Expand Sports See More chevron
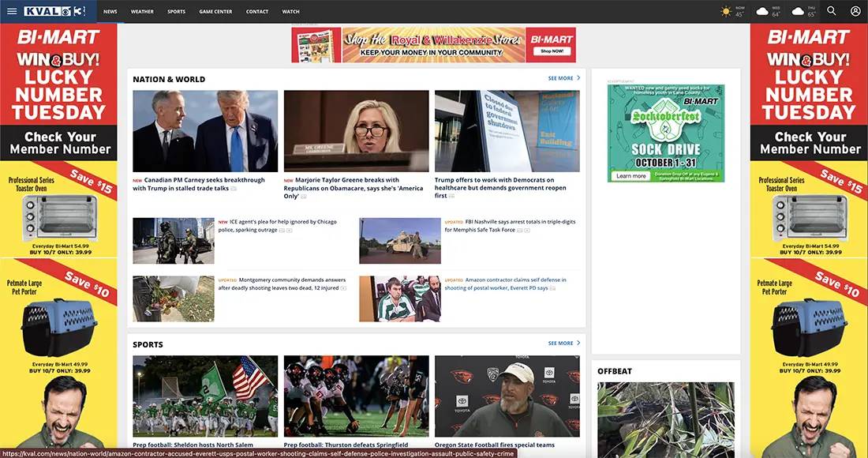 (x=578, y=343)
